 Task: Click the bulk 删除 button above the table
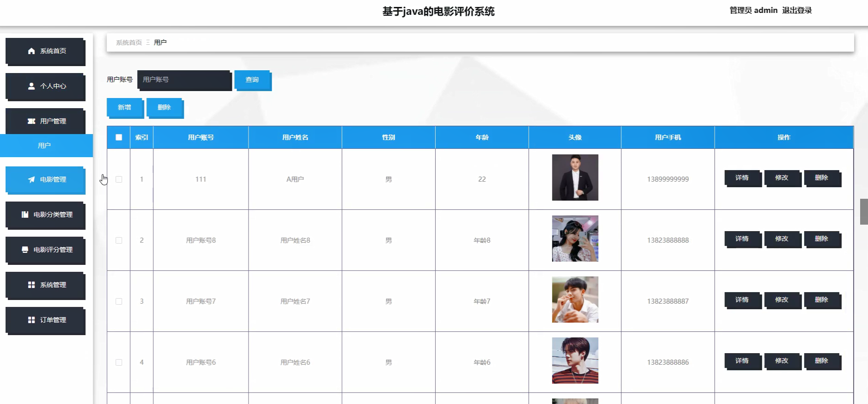tap(165, 108)
